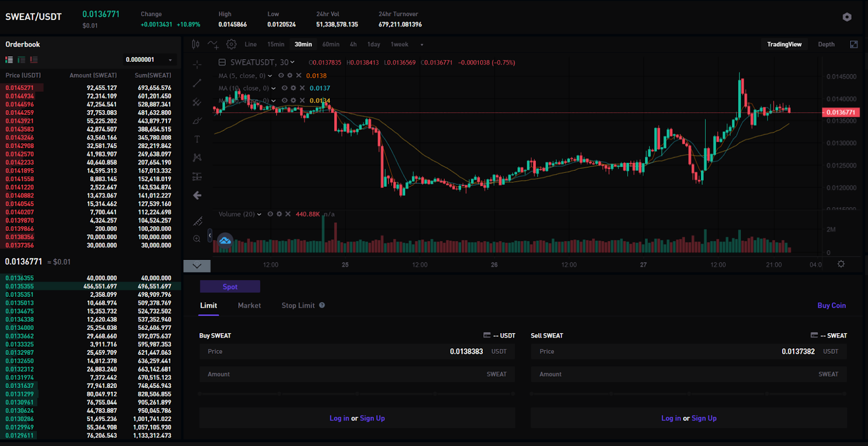The width and height of the screenshot is (868, 446).
Task: Hide the third MA line with value 0.0134
Action: tap(285, 101)
